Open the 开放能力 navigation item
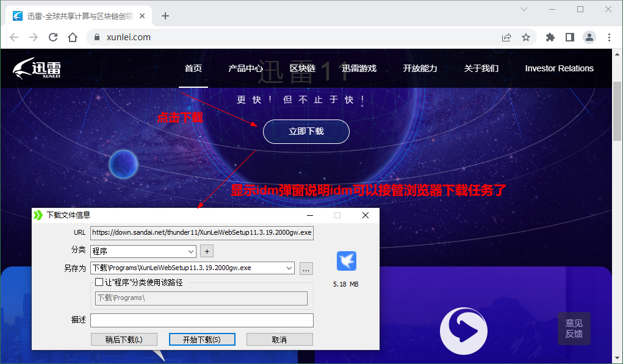623x364 pixels. 420,68
